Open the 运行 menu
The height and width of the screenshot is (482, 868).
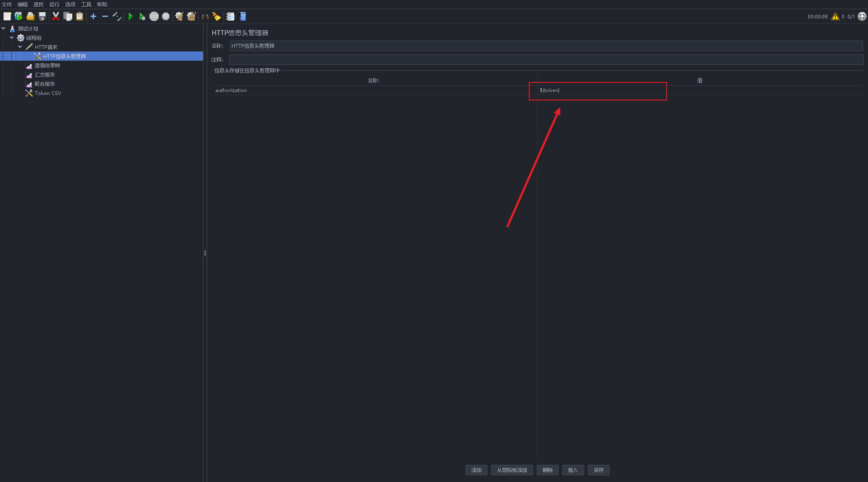54,4
